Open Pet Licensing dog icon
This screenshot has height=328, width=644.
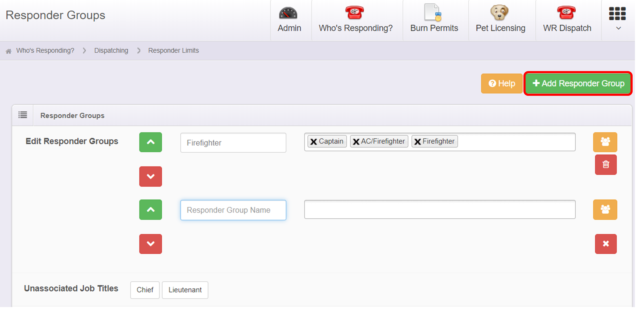coord(499,13)
